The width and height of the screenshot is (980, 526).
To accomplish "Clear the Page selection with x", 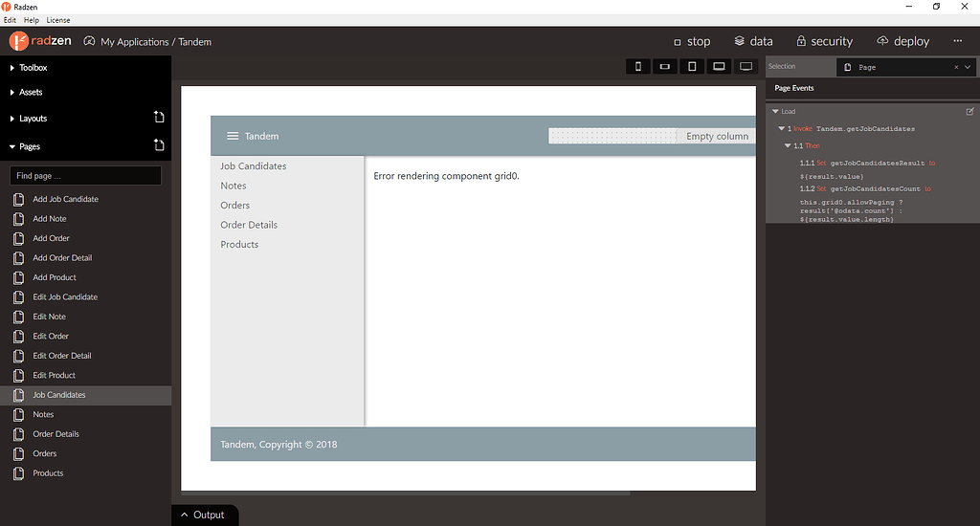I will [x=956, y=67].
